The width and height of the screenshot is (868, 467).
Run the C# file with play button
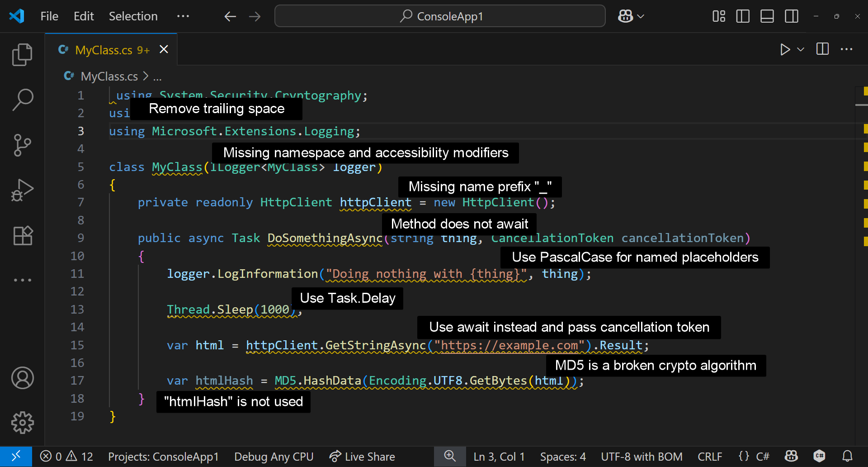(785, 49)
